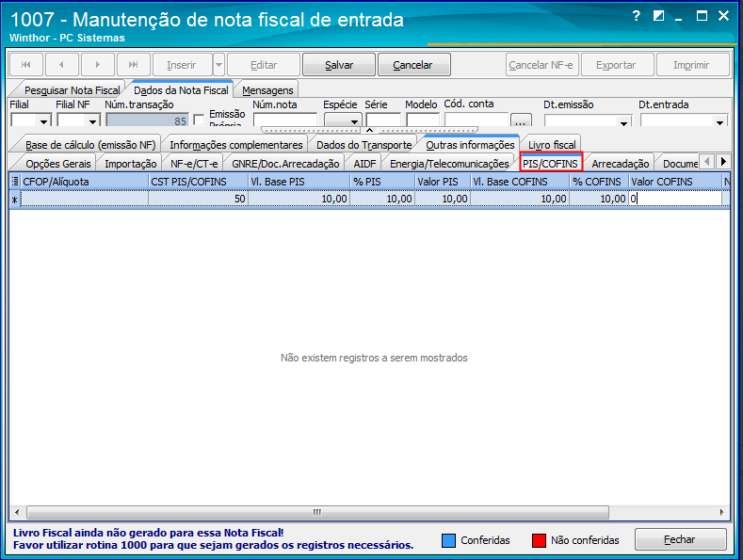Image resolution: width=743 pixels, height=560 pixels.
Task: Switch to Importação sub-tab
Action: click(130, 164)
